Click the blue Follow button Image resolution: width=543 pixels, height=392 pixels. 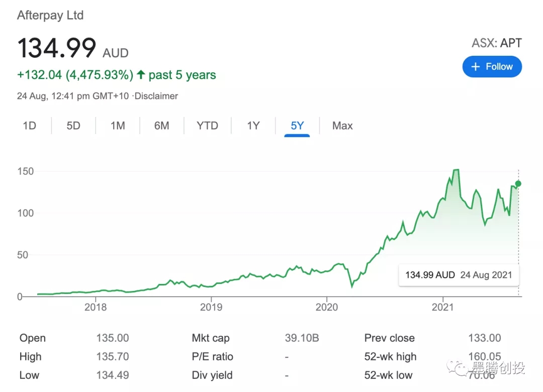pos(492,67)
